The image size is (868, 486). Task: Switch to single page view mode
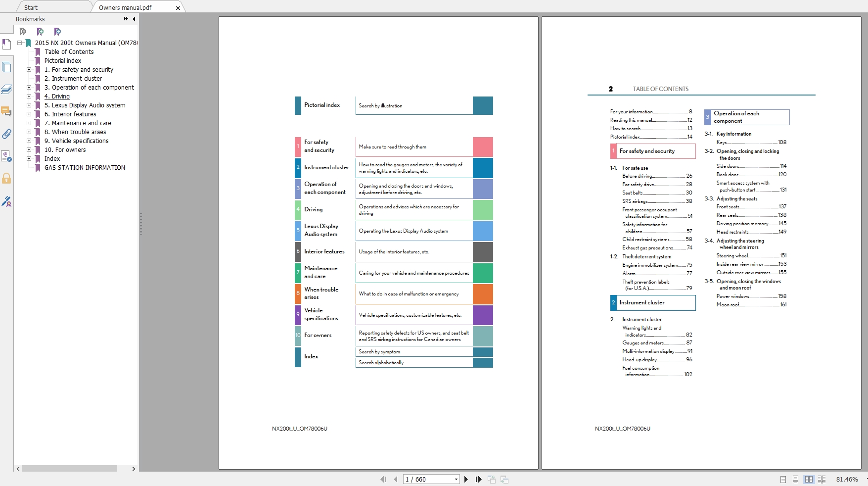(x=783, y=479)
